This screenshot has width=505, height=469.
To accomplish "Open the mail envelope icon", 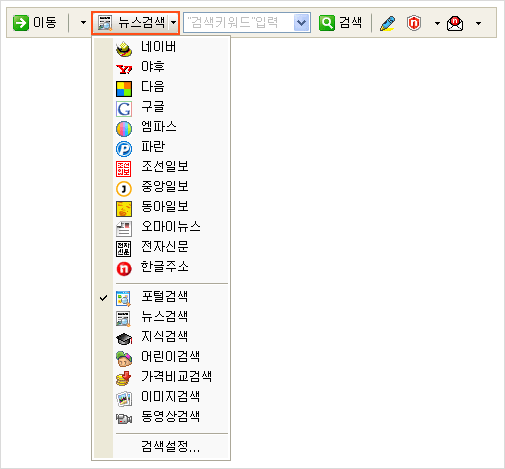I will pos(455,23).
